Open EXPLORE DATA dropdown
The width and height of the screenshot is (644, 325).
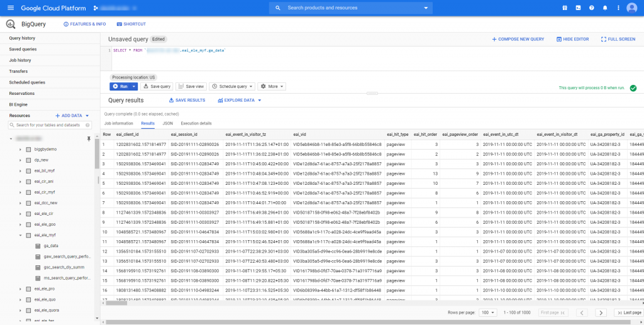[240, 100]
